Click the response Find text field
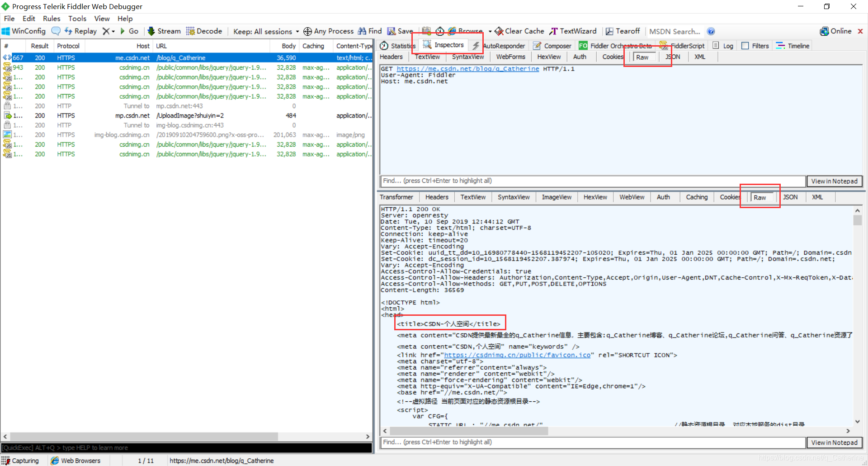This screenshot has width=868, height=466. point(593,442)
